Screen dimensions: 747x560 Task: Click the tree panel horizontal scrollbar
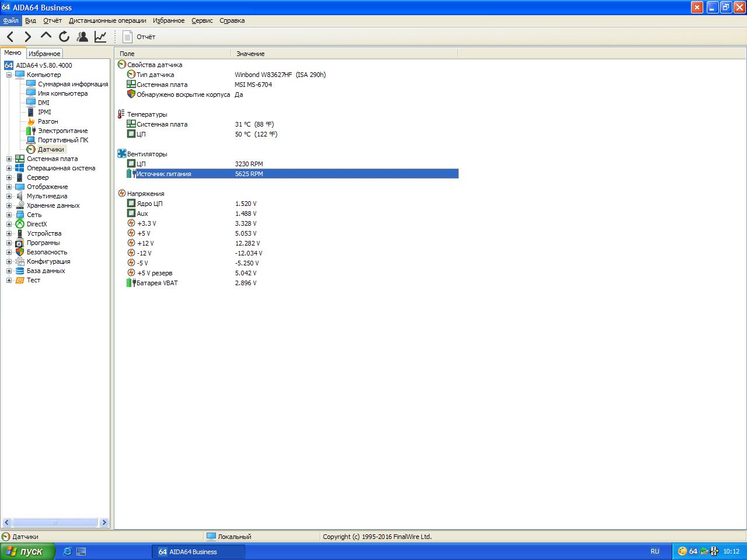point(55,523)
